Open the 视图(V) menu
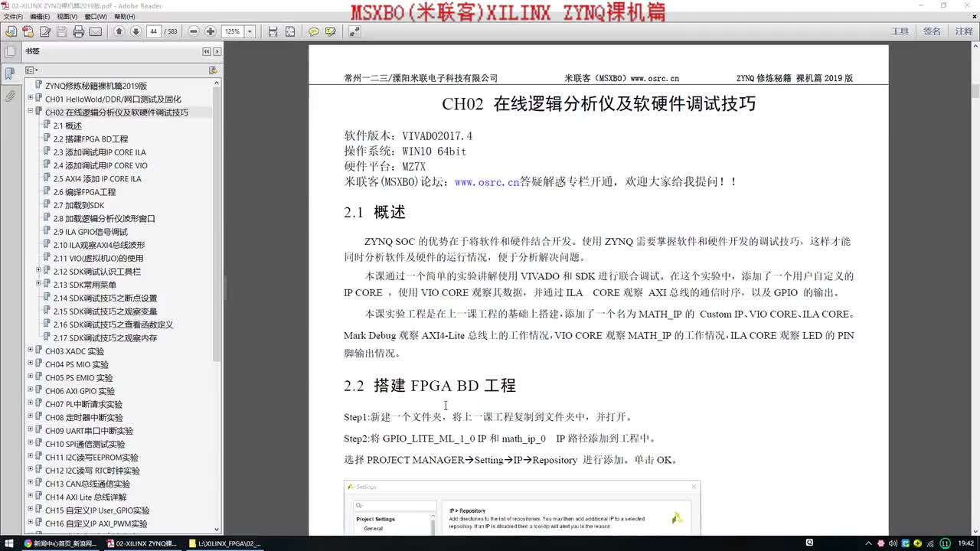 tap(67, 16)
